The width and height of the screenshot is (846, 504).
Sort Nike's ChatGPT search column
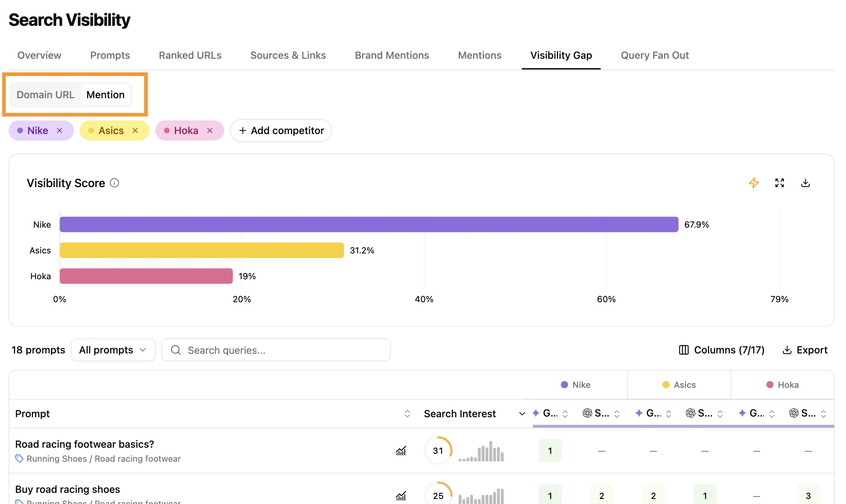(x=616, y=414)
